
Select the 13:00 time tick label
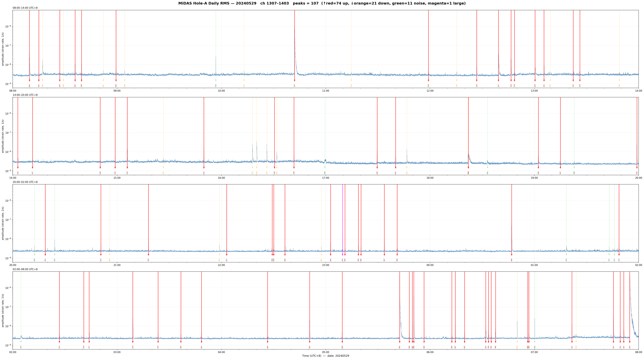[x=534, y=91]
